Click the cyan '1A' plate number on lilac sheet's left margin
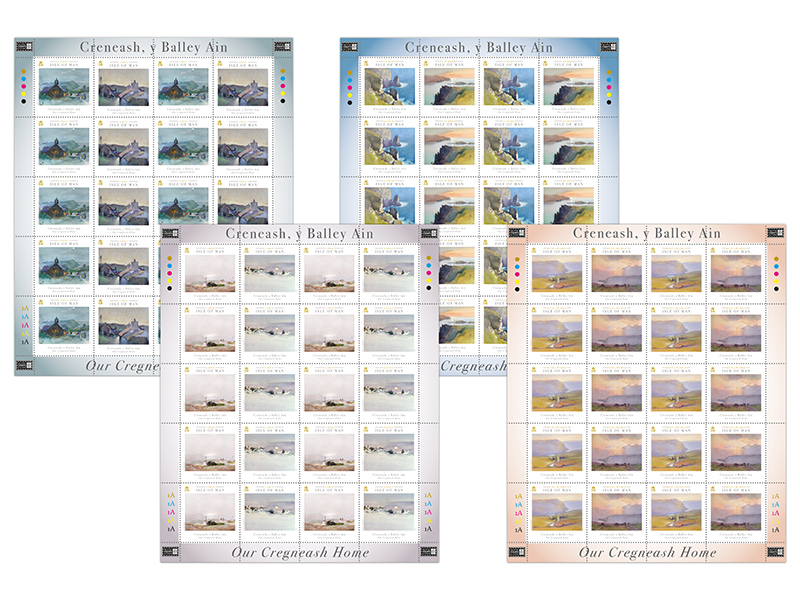Image resolution: width=800 pixels, height=600 pixels. coord(171,504)
